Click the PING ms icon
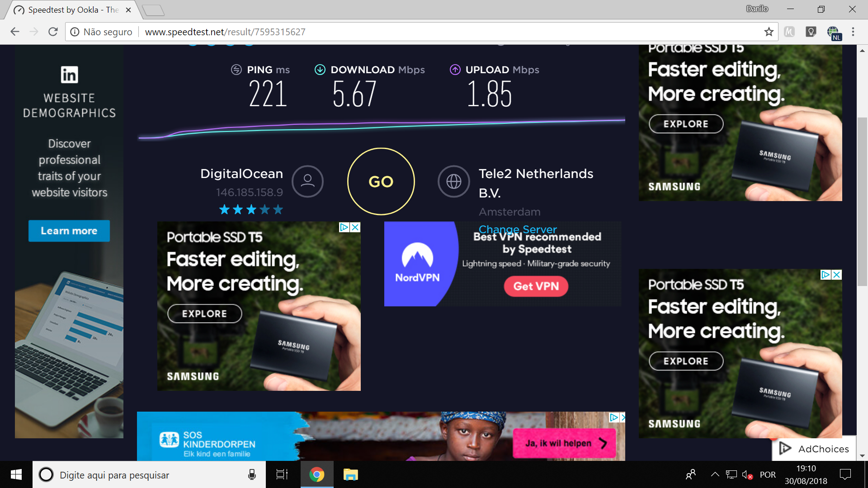Screen dimensions: 868x488 [236, 70]
